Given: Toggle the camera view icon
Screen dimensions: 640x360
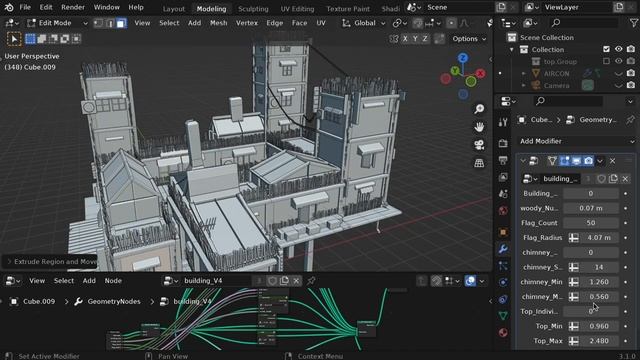Looking at the screenshot, I should (x=479, y=145).
